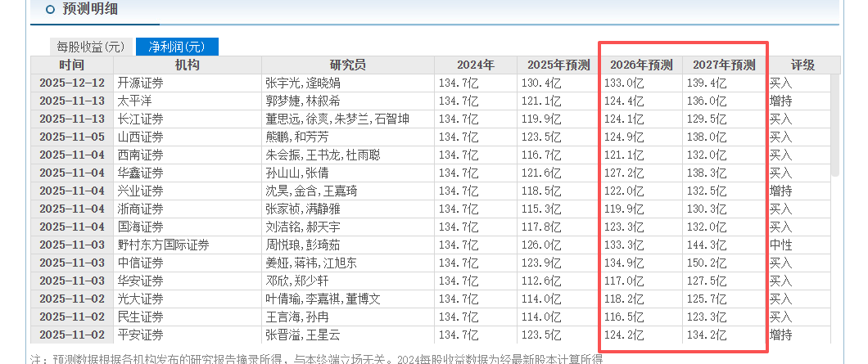Click 2026 forecast value 116.5亿
The image size is (868, 364).
(624, 317)
